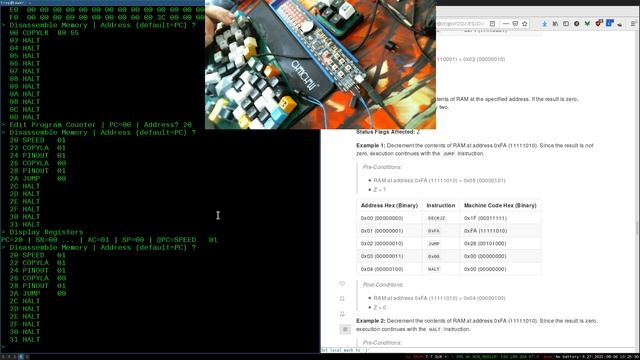Click the active workspace indicator in status bar
The height and width of the screenshot is (360, 640).
[x=21, y=357]
